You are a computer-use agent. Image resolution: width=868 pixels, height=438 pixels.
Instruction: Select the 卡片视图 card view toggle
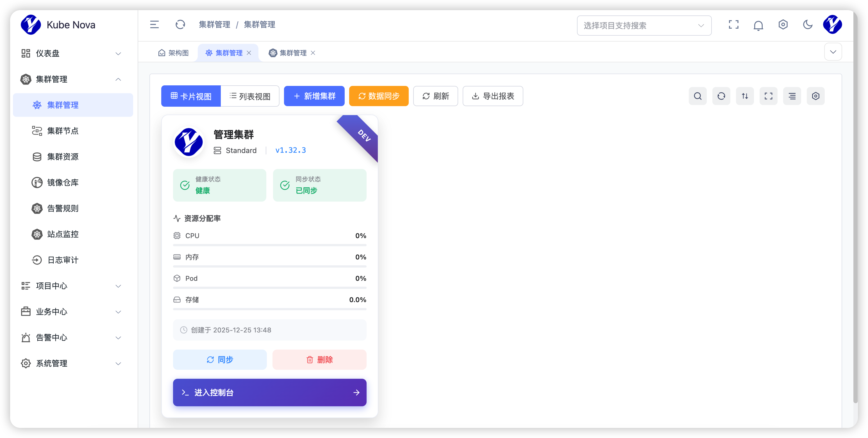[x=191, y=96]
